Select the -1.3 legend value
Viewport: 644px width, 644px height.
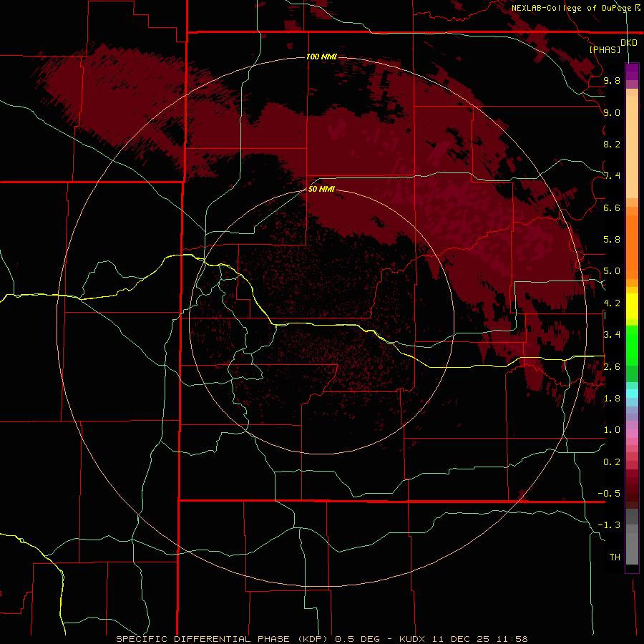coord(609,525)
